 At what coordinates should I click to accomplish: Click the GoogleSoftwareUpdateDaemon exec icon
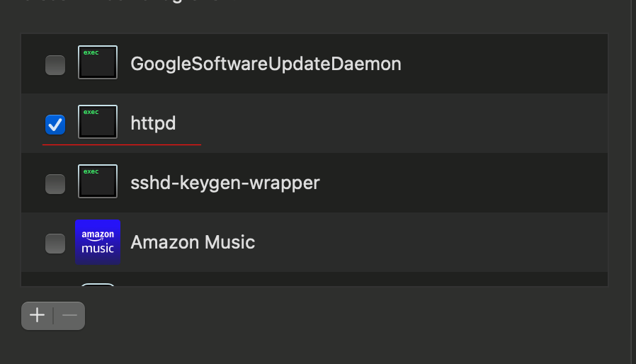(x=98, y=62)
